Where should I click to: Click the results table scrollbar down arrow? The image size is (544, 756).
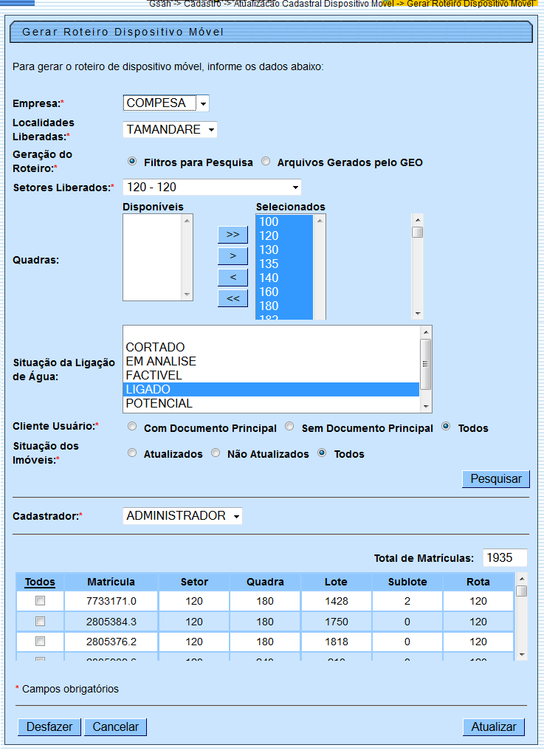click(x=522, y=654)
